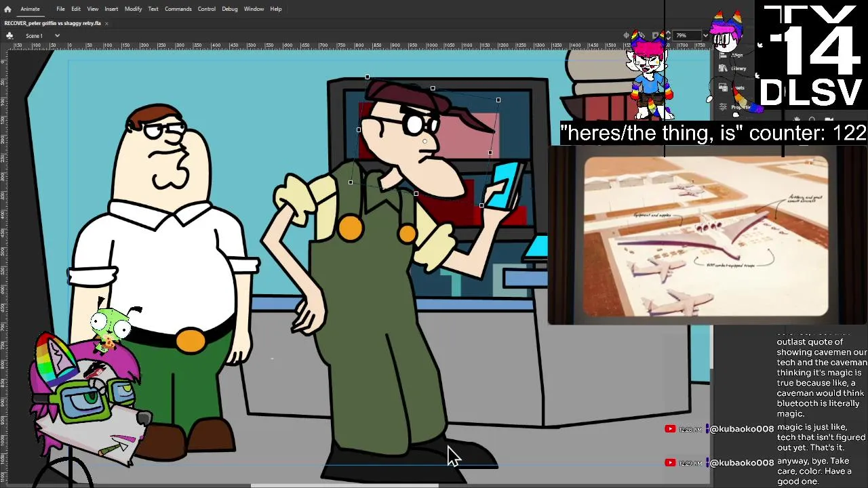Viewport: 868px width, 488px height.
Task: Switch to the RECOVER_peter griffin vs shaggy retry.fla tab
Action: pos(52,23)
